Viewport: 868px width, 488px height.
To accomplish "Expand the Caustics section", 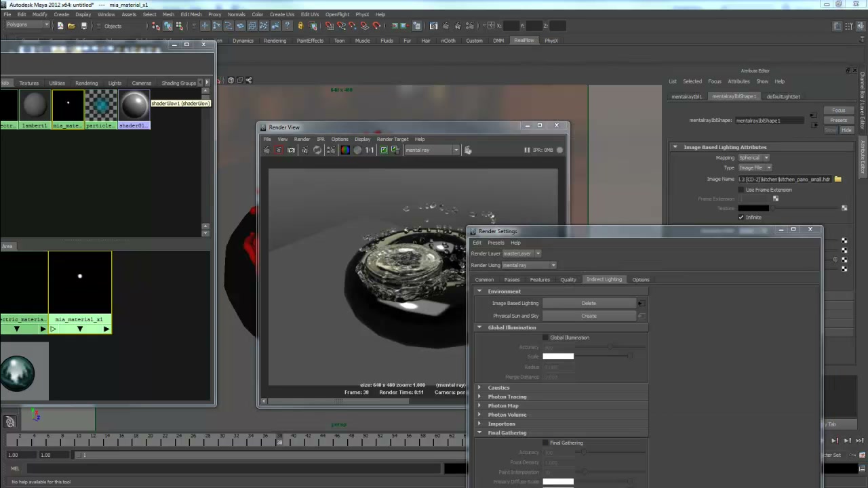I will pyautogui.click(x=479, y=388).
